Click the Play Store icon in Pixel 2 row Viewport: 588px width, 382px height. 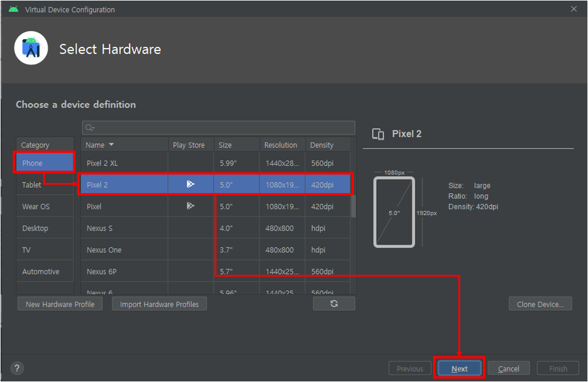(191, 184)
